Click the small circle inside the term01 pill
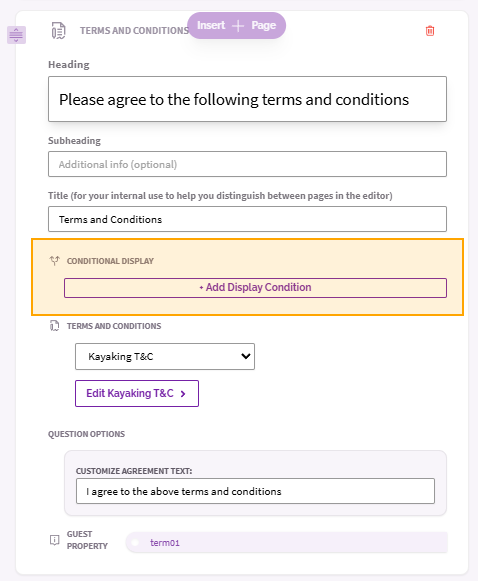This screenshot has width=478, height=581. pyautogui.click(x=135, y=542)
